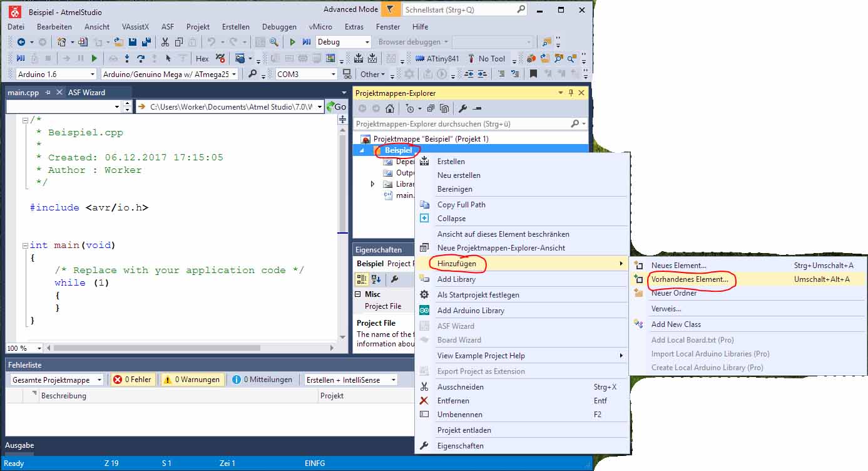The image size is (868, 471).
Task: Click the Advanced Mode filter icon
Action: (391, 9)
